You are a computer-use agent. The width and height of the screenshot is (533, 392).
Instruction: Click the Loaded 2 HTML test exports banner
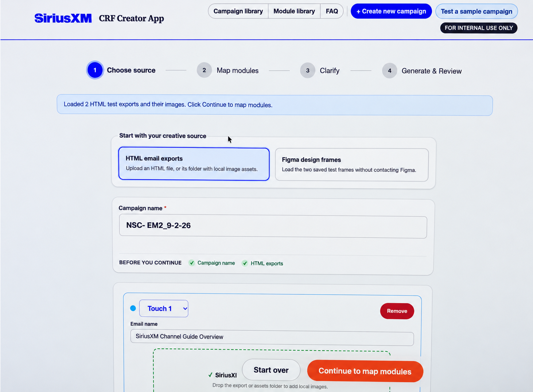tap(275, 105)
